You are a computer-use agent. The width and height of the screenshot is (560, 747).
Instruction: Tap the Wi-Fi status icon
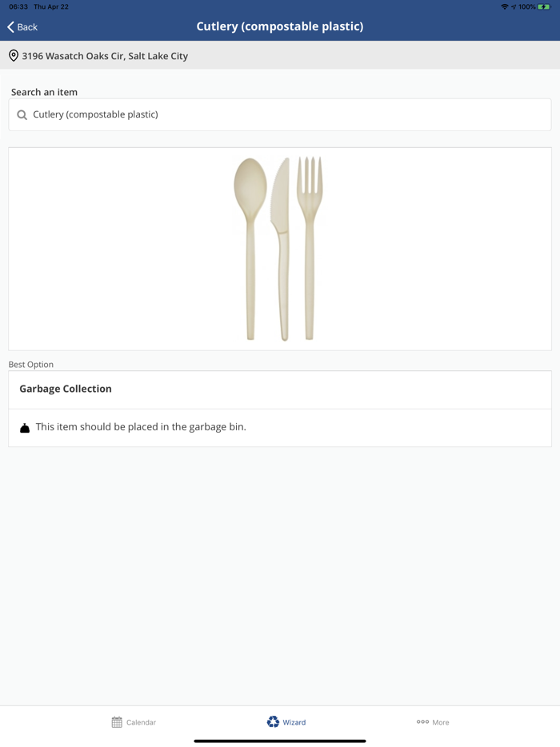point(504,6)
